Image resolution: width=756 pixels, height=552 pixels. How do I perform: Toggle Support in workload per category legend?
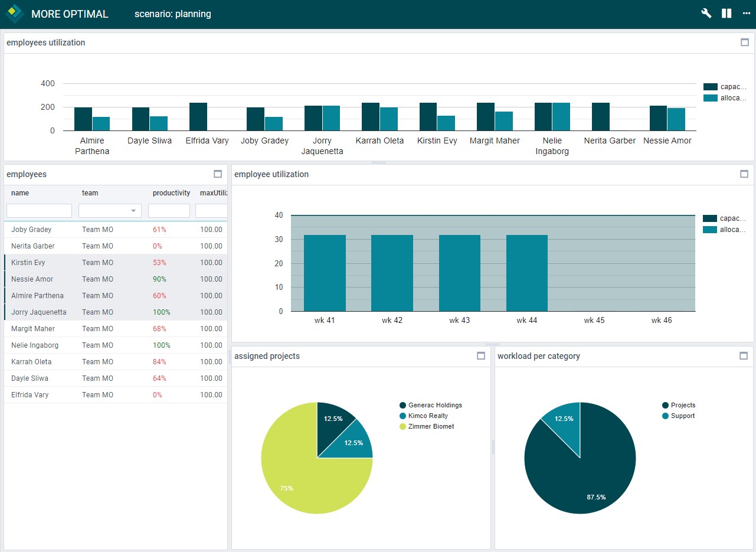[x=679, y=416]
